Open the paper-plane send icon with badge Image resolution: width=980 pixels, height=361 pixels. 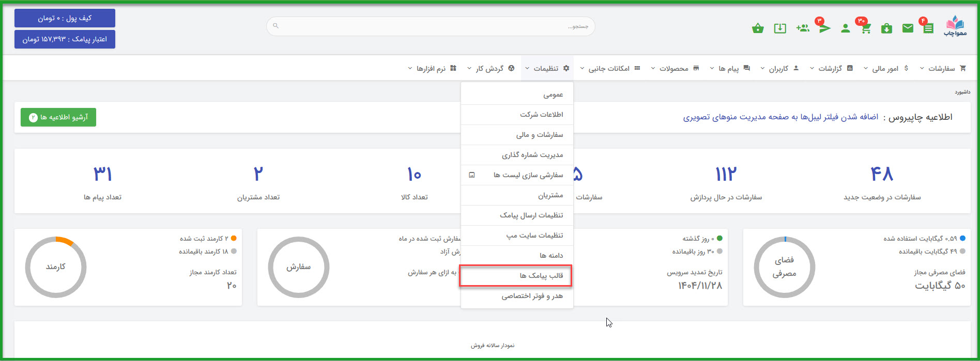pos(824,28)
